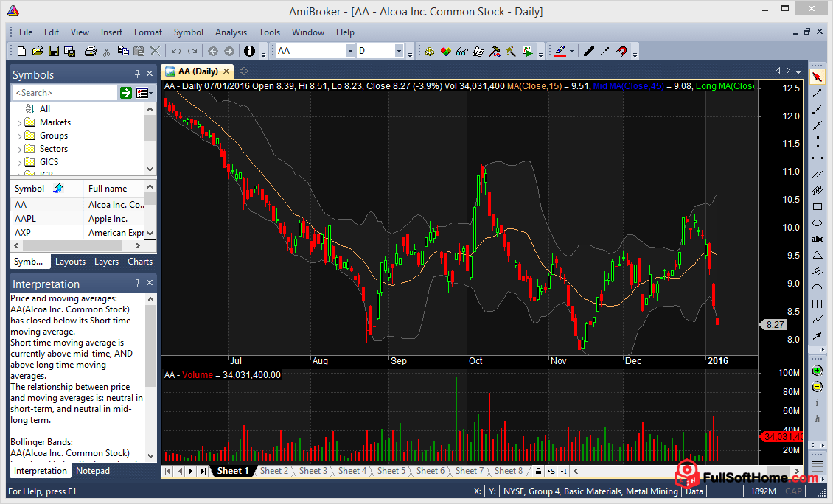Print the chart with the printer icon
The image size is (833, 504).
pyautogui.click(x=91, y=51)
